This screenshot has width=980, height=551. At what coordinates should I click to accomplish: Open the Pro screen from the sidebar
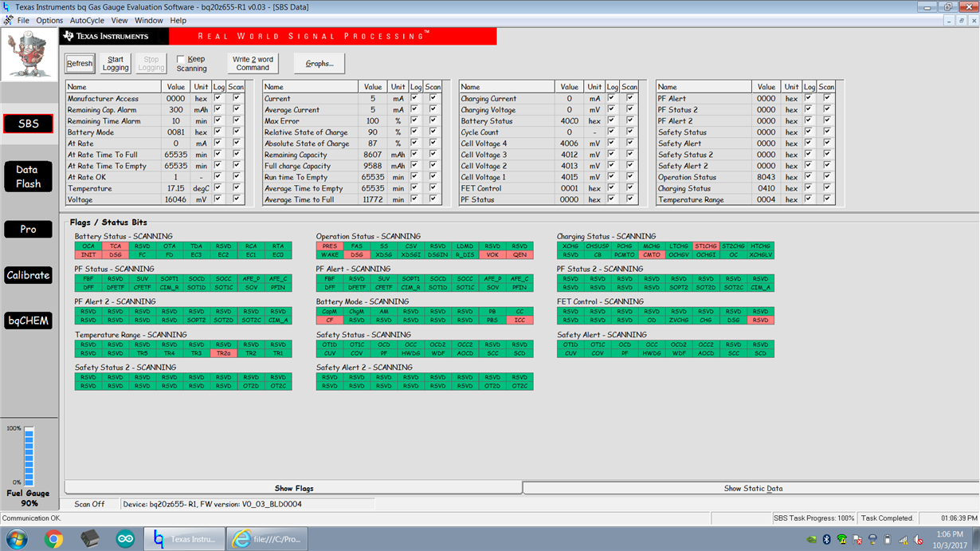point(29,229)
